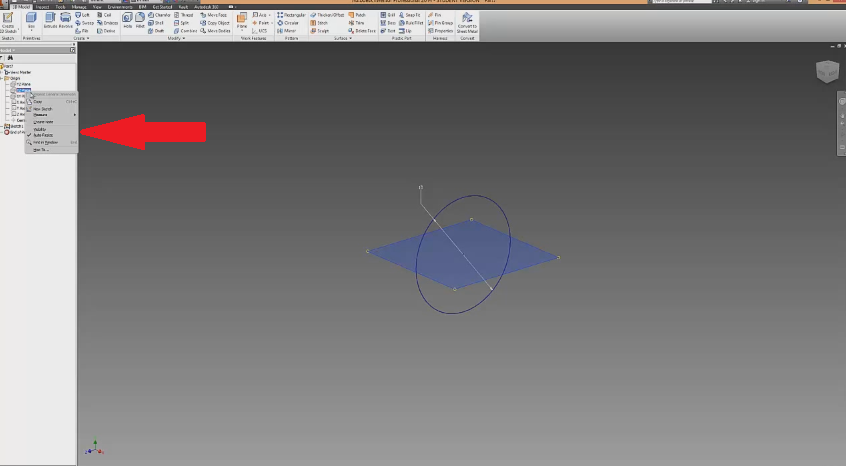Expand the Box primitives dropdown arrow
Screen dimensions: 846x466
[31, 31]
